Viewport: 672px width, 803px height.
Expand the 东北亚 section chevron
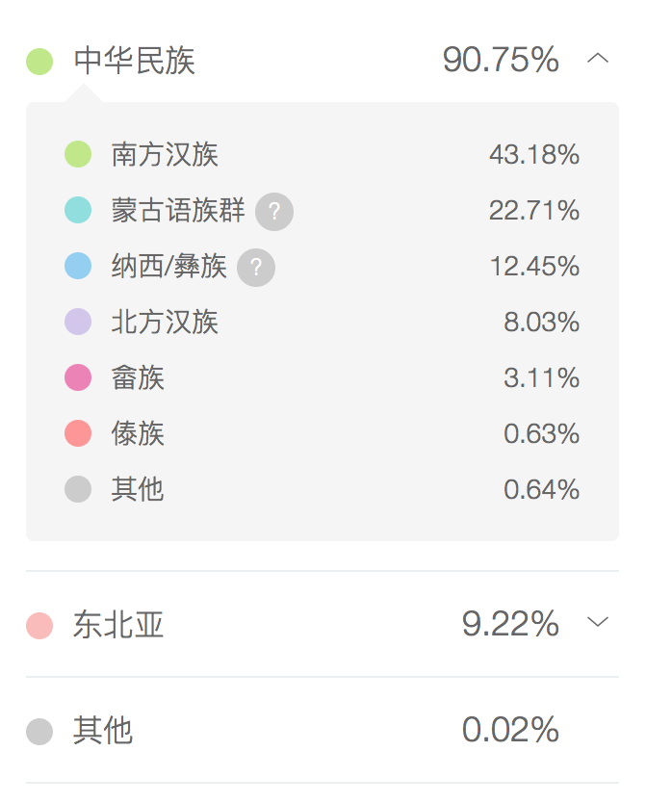(x=598, y=622)
